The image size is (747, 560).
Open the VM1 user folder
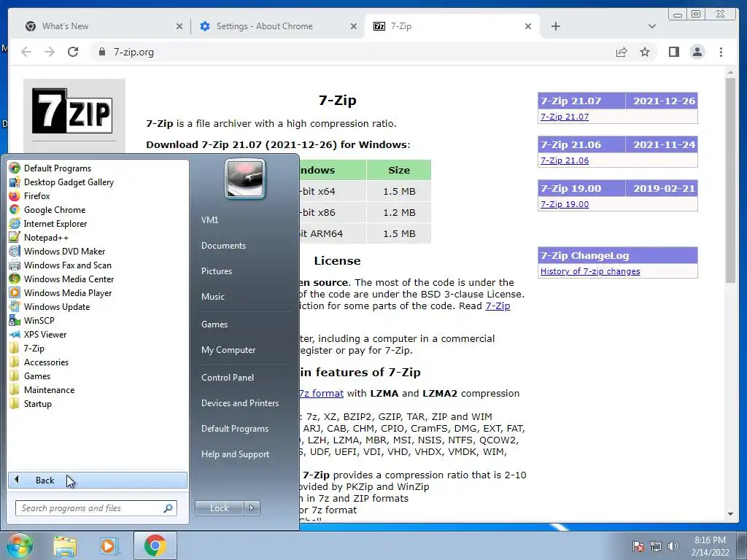point(209,220)
